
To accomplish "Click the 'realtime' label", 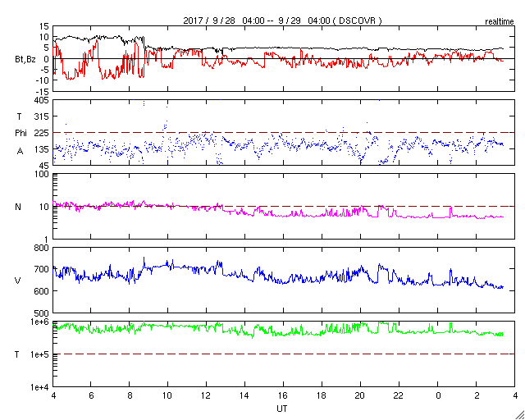I will point(500,22).
